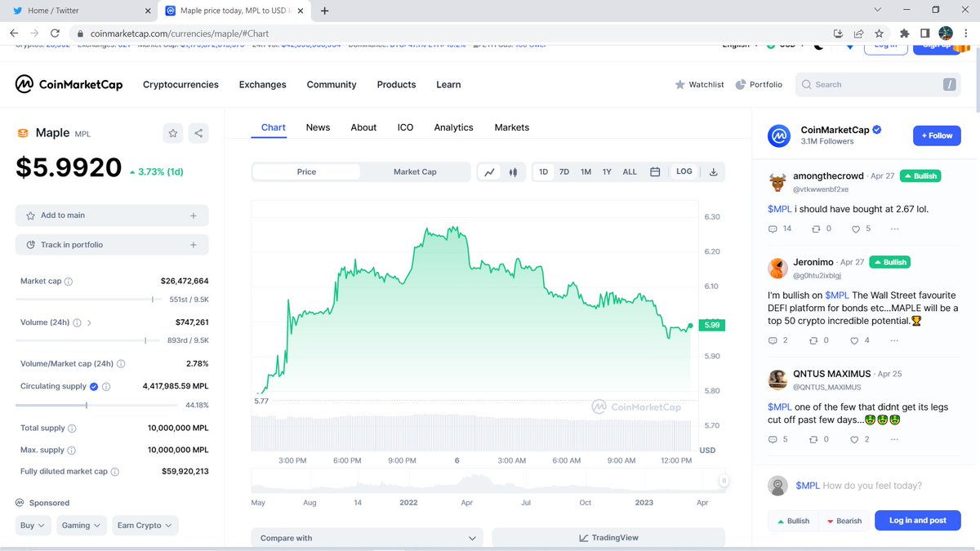This screenshot has height=551, width=980.
Task: Share the Maple page via share icon
Action: (198, 133)
